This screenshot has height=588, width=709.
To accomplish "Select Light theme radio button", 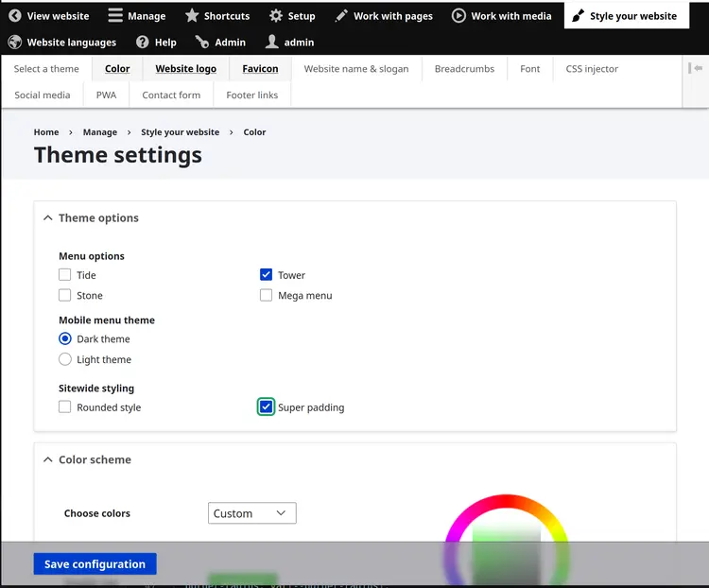I will (x=65, y=359).
